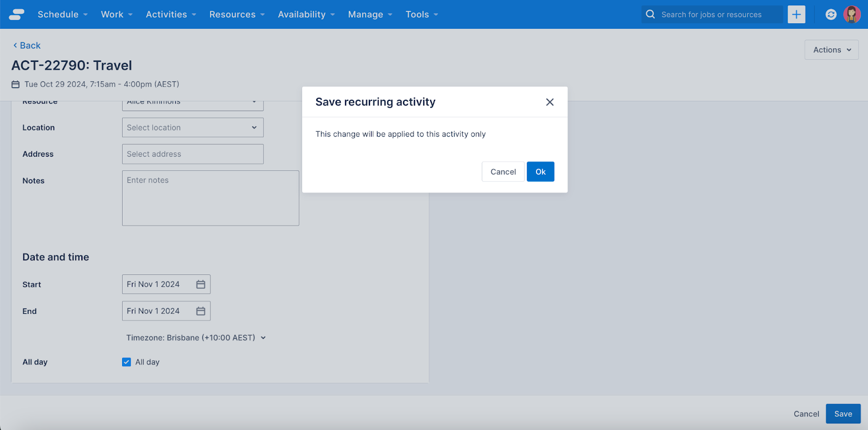The image size is (868, 430).
Task: Click the Select address field
Action: pyautogui.click(x=193, y=154)
